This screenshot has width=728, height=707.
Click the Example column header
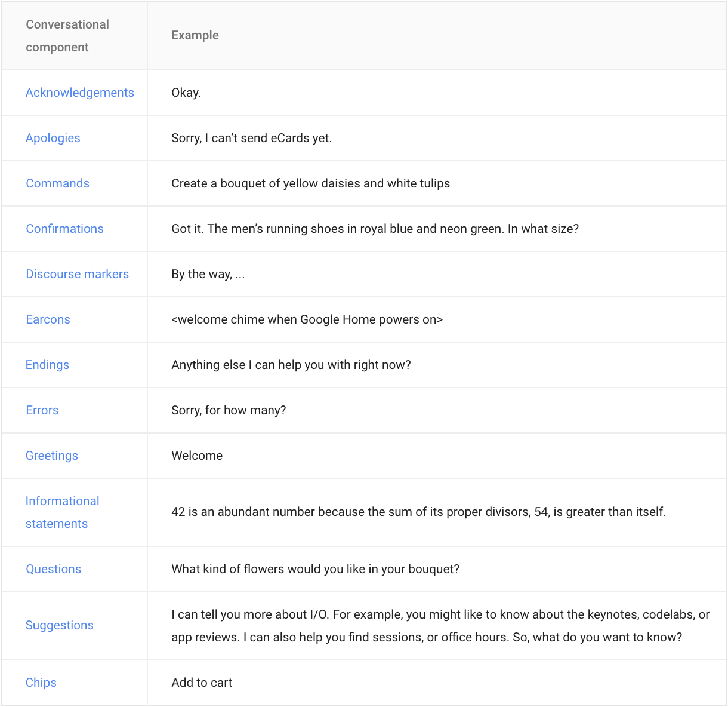point(195,35)
